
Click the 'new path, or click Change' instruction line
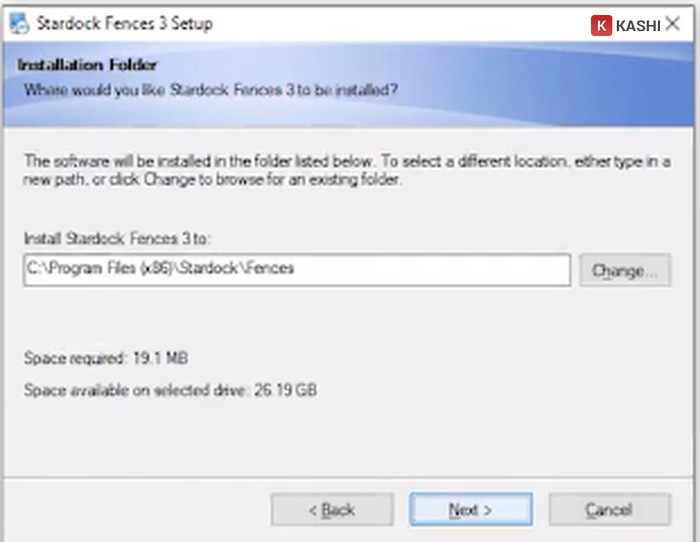tap(212, 181)
